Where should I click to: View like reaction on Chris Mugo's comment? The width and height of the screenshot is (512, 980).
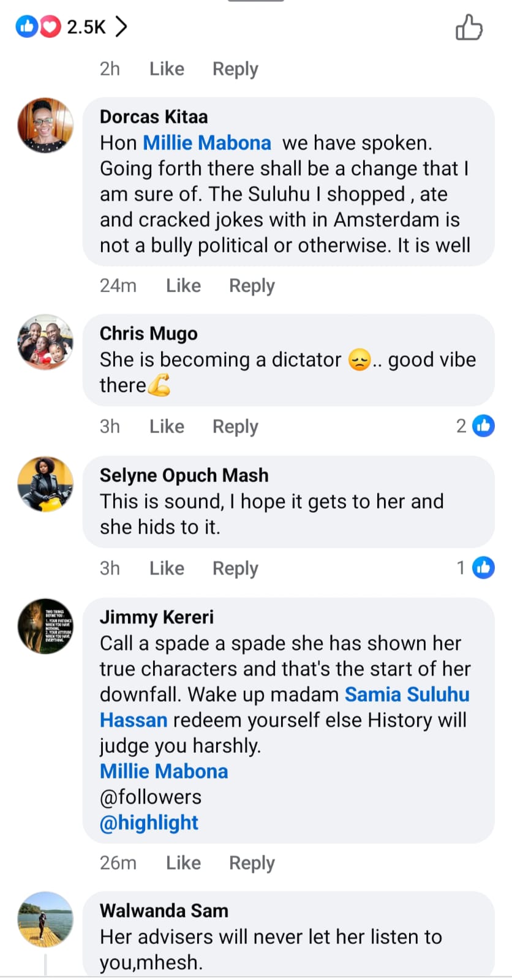[x=483, y=426]
